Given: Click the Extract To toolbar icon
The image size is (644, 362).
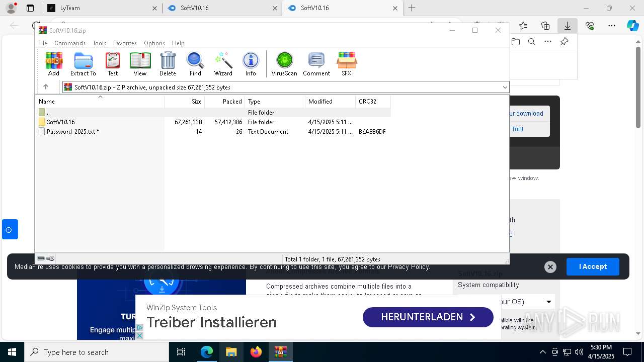Looking at the screenshot, I should coord(83,64).
